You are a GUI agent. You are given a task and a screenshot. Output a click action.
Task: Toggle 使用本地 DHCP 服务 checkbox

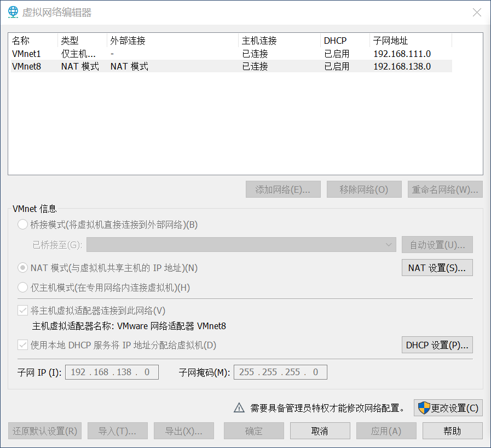point(22,345)
